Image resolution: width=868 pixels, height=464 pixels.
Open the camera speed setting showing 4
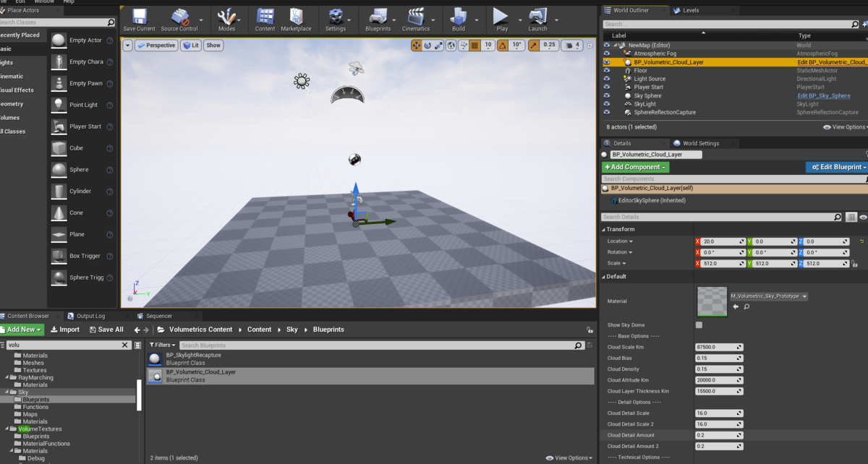point(572,46)
